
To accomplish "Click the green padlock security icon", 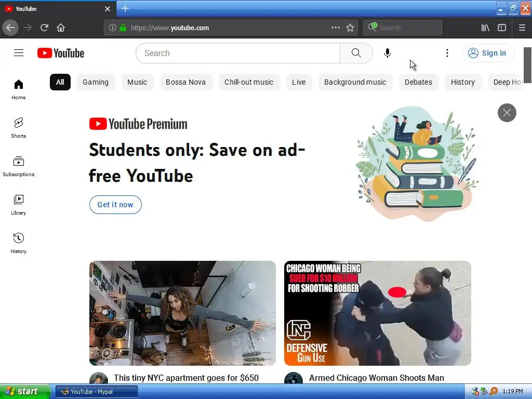I will click(123, 28).
